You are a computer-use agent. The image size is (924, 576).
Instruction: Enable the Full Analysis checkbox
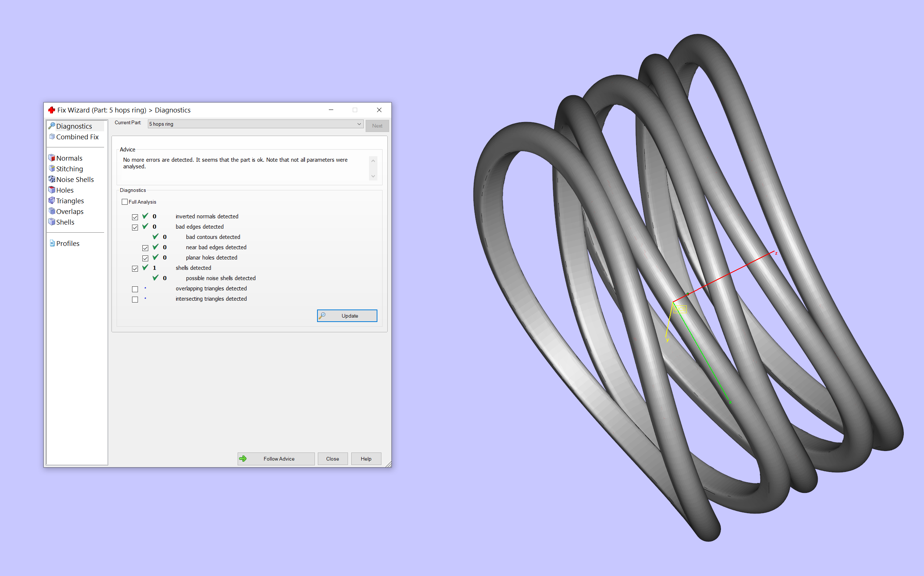coord(125,202)
